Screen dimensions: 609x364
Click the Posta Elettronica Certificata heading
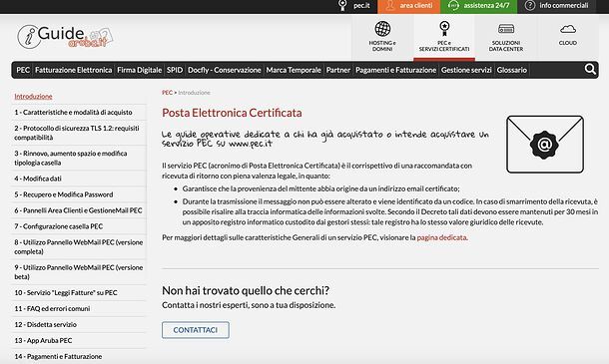click(x=232, y=113)
